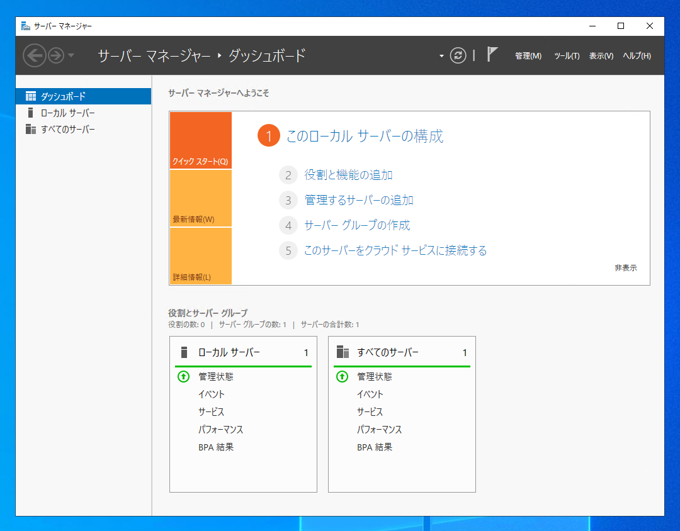Click the back navigation arrow
Image resolution: width=680 pixels, height=531 pixels.
click(34, 56)
